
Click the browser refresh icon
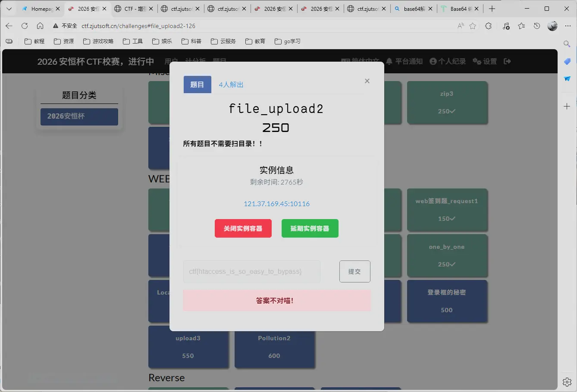click(x=25, y=26)
